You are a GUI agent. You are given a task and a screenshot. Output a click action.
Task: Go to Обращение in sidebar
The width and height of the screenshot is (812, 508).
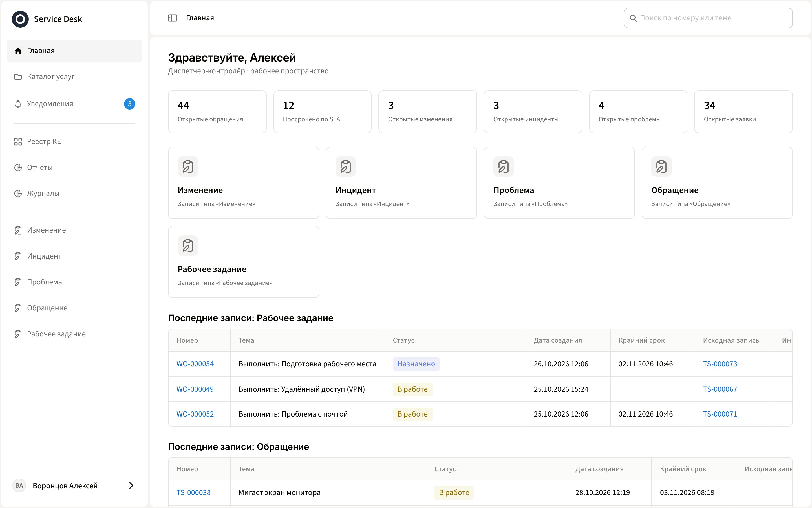tap(74, 308)
